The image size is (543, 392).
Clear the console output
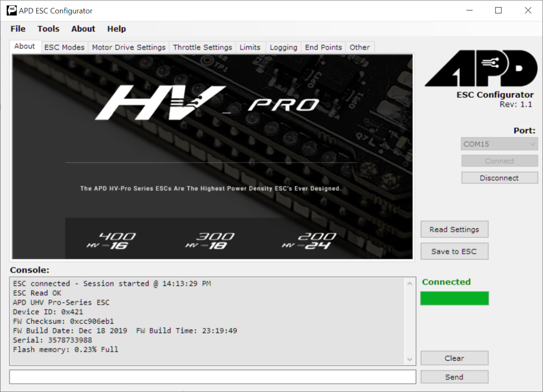454,358
